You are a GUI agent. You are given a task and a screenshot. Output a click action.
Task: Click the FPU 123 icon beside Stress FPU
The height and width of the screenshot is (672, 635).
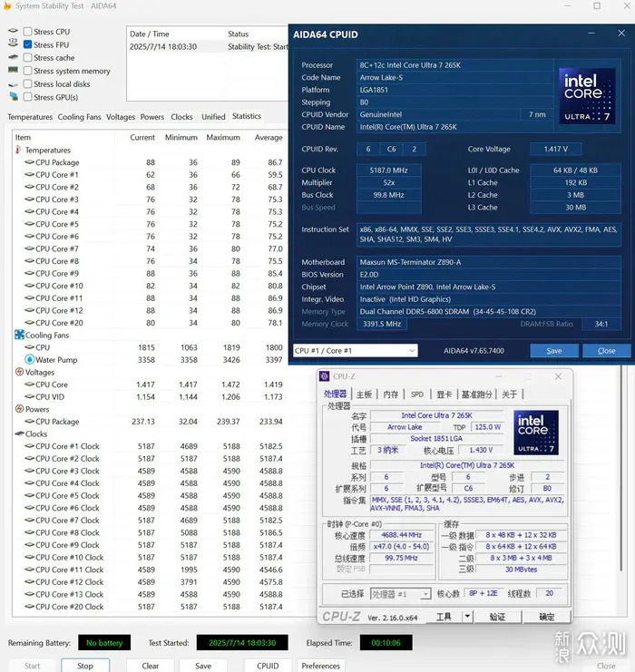14,43
